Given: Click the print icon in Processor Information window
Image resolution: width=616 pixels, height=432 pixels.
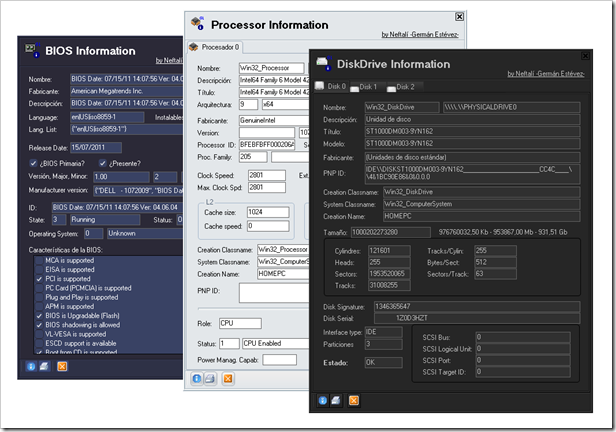Looking at the screenshot, I should 210,379.
